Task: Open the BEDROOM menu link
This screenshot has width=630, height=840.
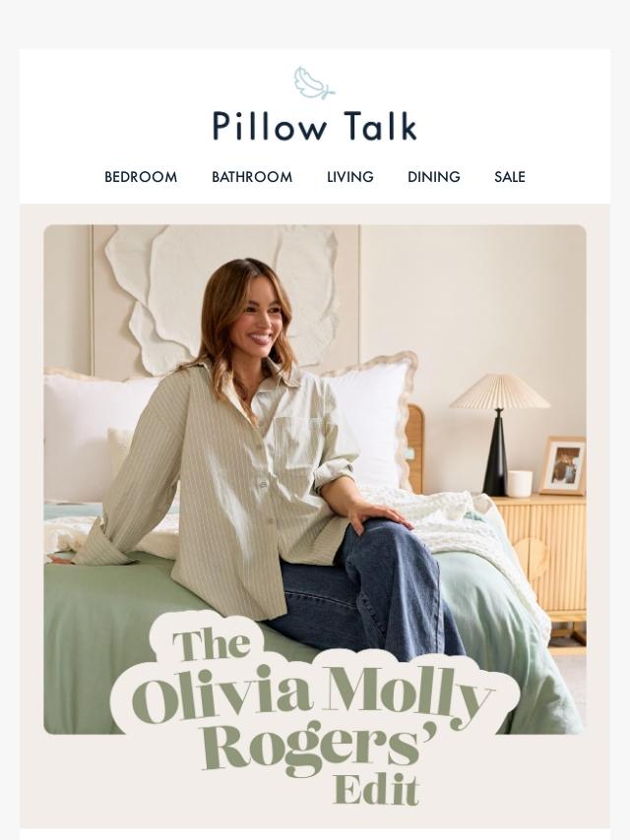Action: tap(141, 177)
